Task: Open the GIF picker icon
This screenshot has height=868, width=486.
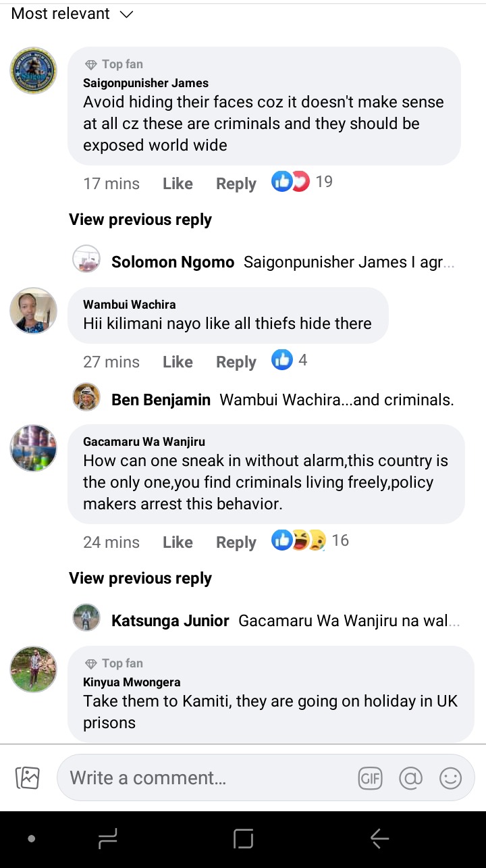Action: pyautogui.click(x=370, y=778)
